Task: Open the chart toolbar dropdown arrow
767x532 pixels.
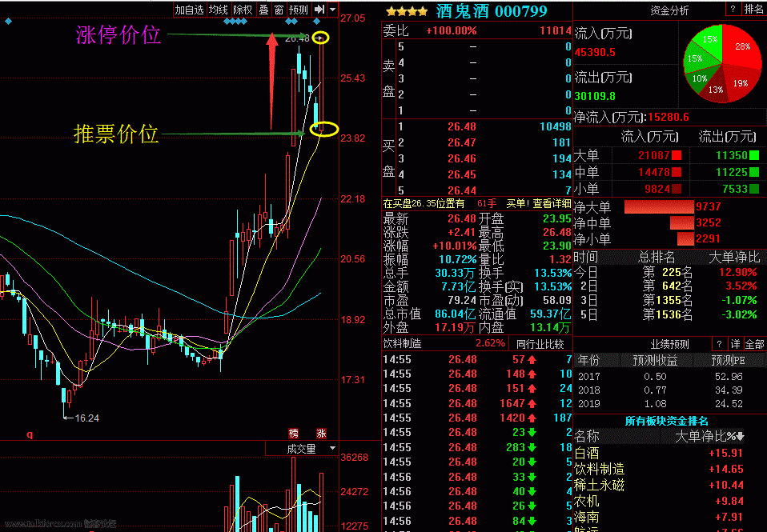Action: (x=332, y=10)
